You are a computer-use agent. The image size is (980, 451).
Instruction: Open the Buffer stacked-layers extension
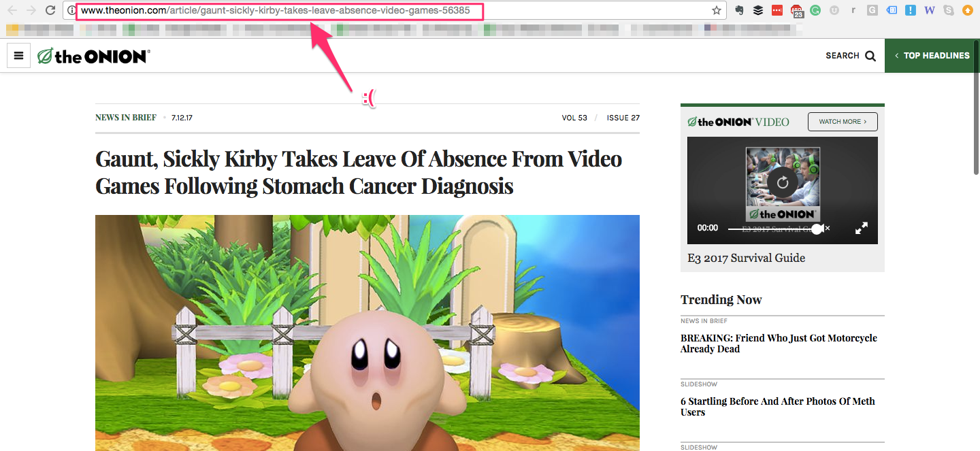point(758,10)
